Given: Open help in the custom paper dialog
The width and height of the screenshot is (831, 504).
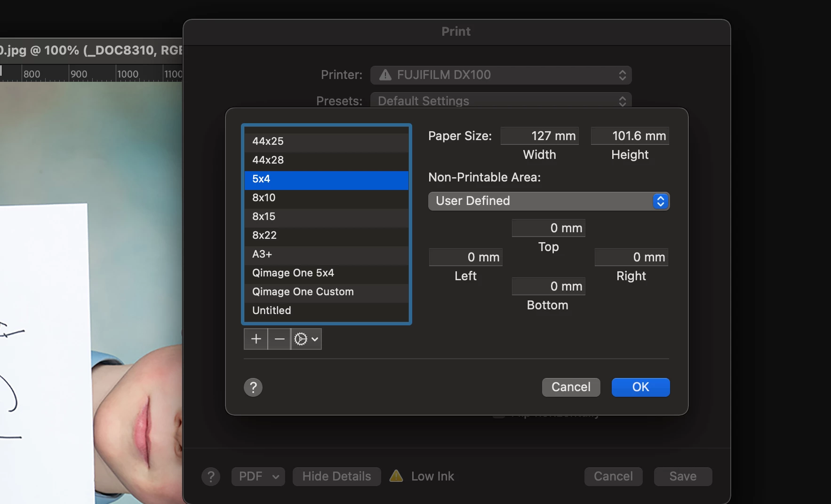Looking at the screenshot, I should click(x=253, y=387).
